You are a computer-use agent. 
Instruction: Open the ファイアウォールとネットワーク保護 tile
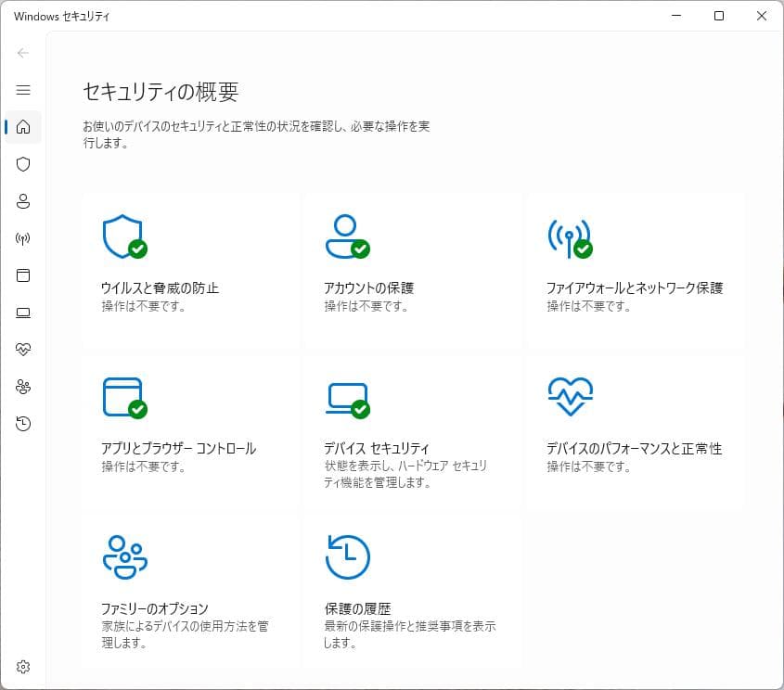click(x=636, y=269)
